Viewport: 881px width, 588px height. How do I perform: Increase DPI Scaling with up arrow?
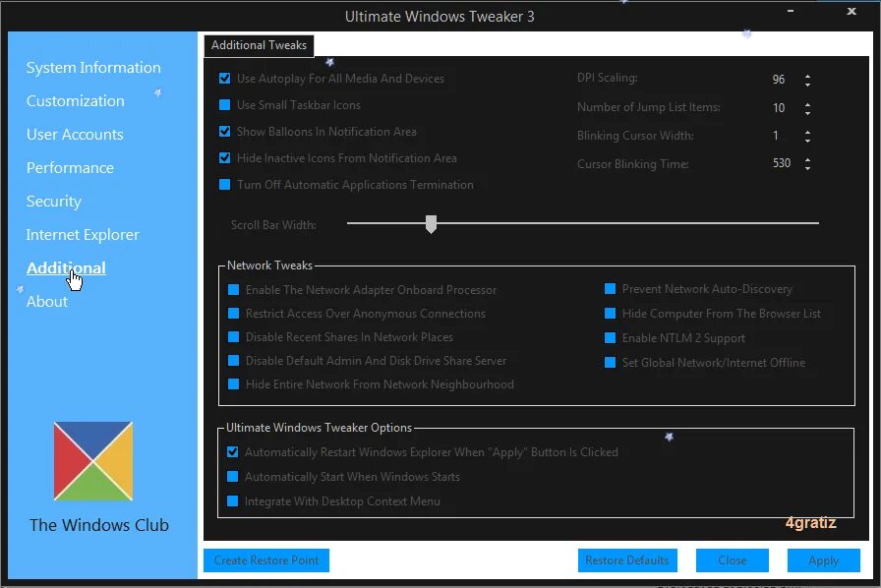pos(807,76)
